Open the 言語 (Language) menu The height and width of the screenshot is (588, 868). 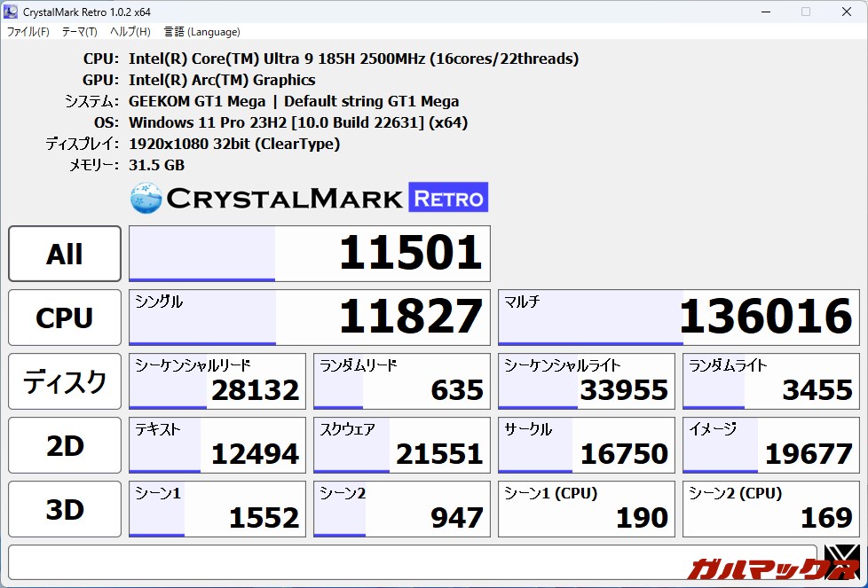201,32
